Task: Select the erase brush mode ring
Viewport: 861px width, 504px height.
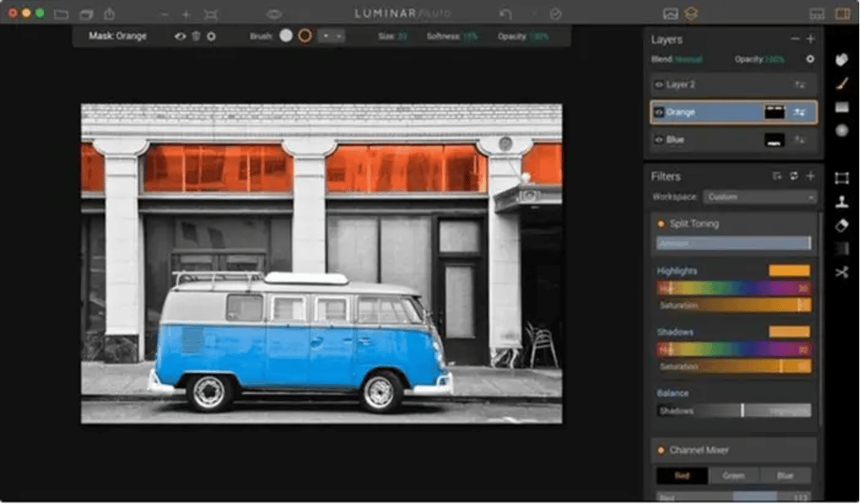Action: pos(305,36)
